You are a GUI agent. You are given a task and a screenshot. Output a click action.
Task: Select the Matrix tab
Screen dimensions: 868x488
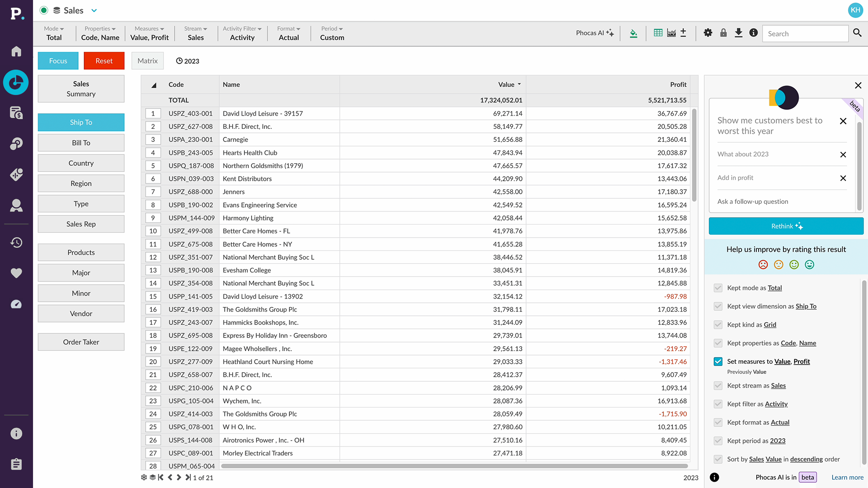point(147,61)
